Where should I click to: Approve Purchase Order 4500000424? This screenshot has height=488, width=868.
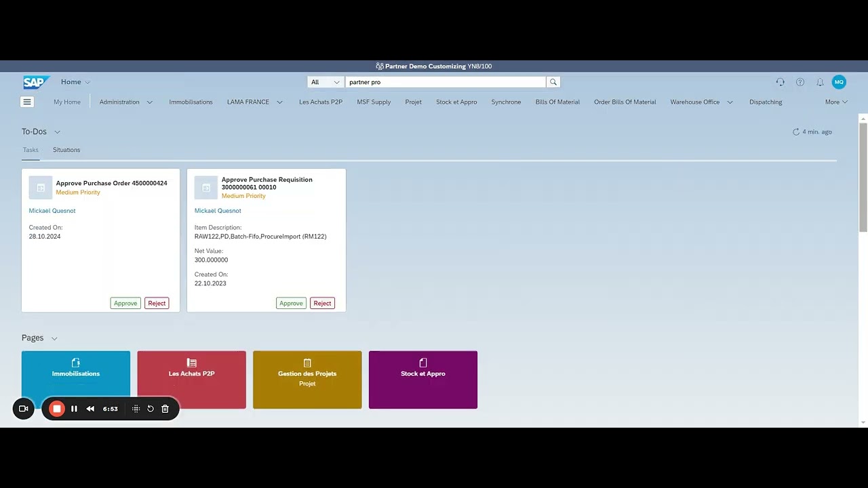pyautogui.click(x=125, y=303)
